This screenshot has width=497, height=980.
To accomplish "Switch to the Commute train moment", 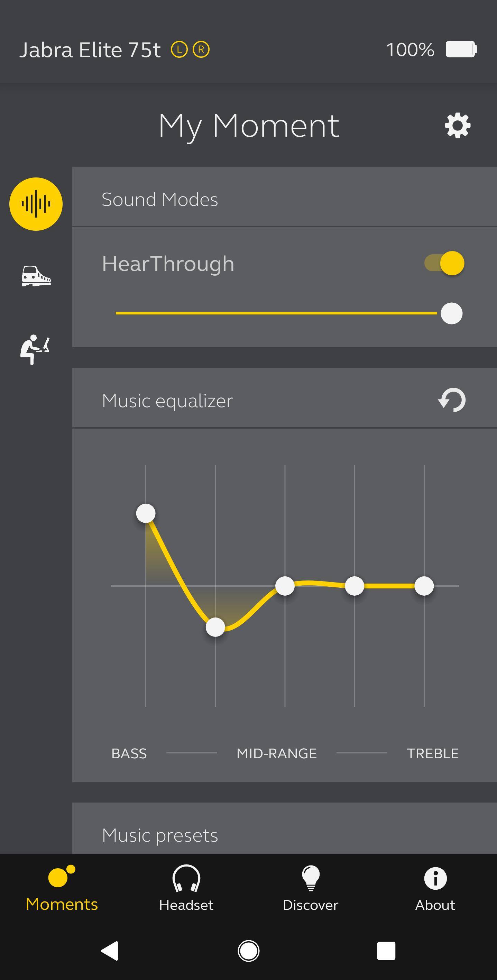I will coord(36,276).
